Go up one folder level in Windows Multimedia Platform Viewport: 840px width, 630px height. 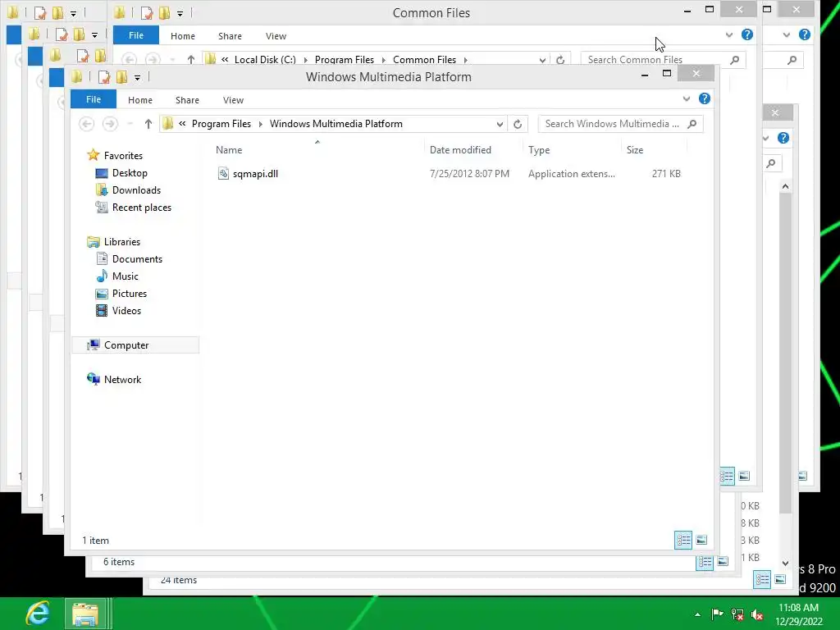click(x=148, y=124)
